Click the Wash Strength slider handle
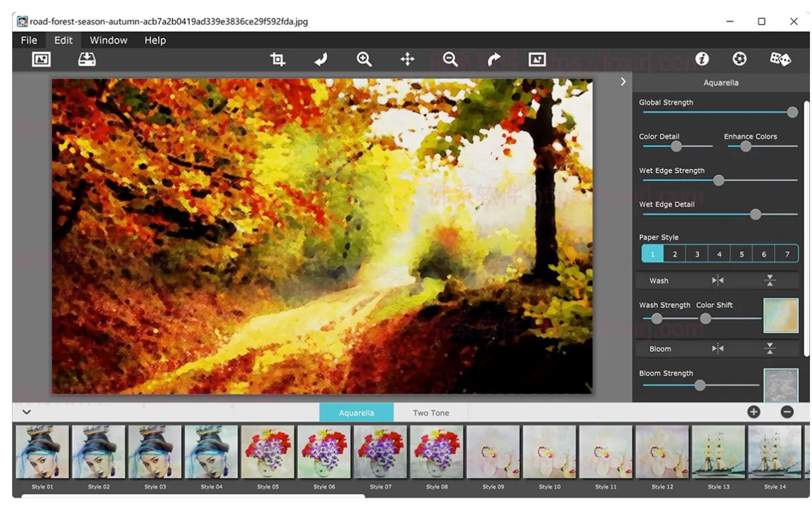Screen dimensions: 812x506 657,319
